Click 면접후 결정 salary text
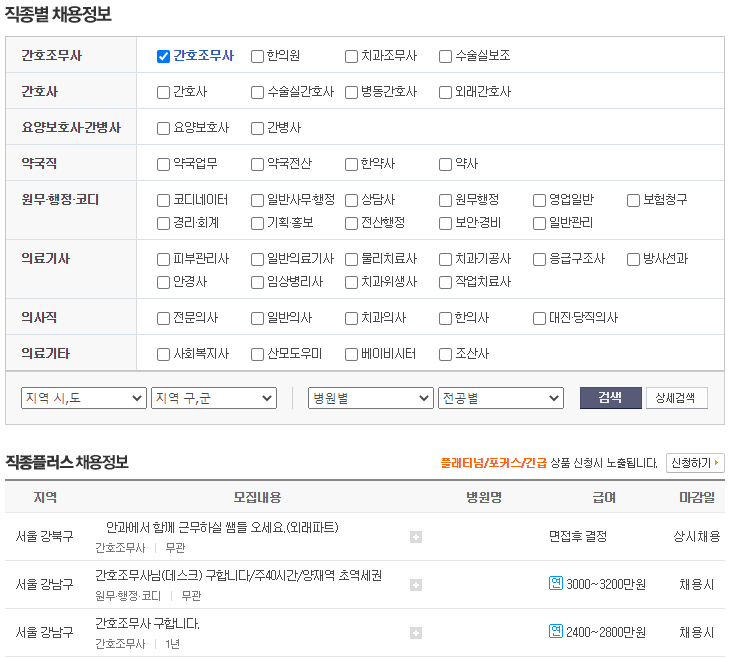This screenshot has height=659, width=730. pos(578,537)
